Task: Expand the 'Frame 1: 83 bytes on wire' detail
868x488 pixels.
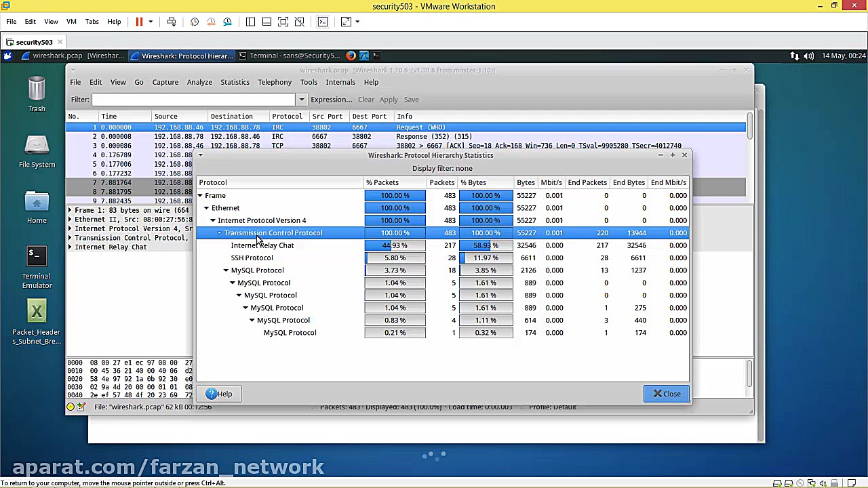Action: 70,211
